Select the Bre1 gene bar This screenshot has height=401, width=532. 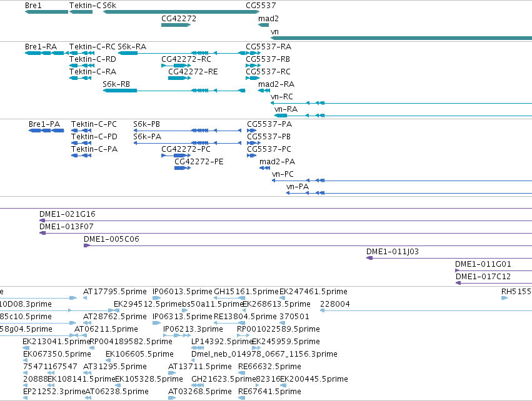pos(46,12)
